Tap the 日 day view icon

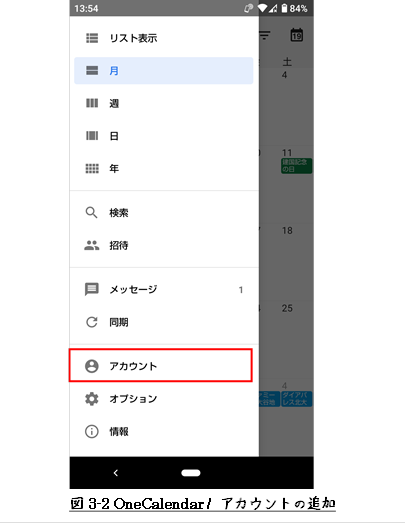(92, 136)
